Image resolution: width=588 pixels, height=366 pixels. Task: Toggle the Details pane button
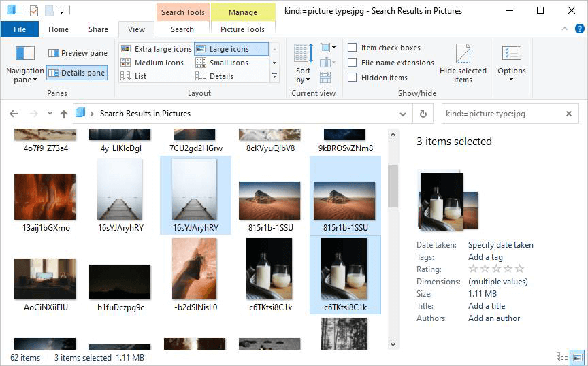tap(77, 73)
